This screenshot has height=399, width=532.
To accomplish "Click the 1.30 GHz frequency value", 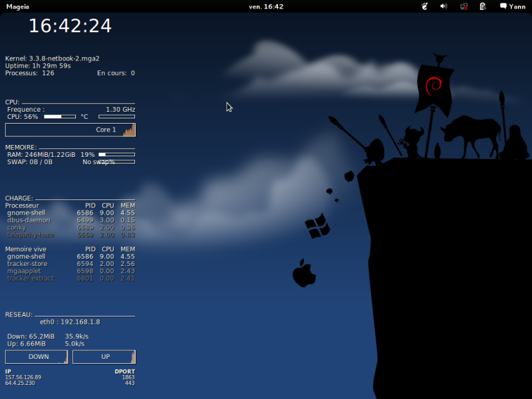I will click(120, 110).
